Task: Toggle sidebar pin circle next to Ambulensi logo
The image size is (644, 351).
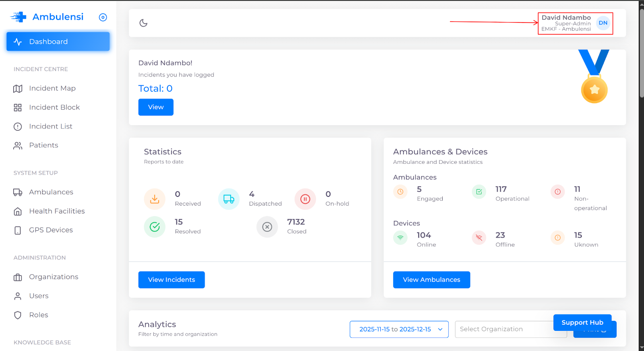Action: coord(103,17)
